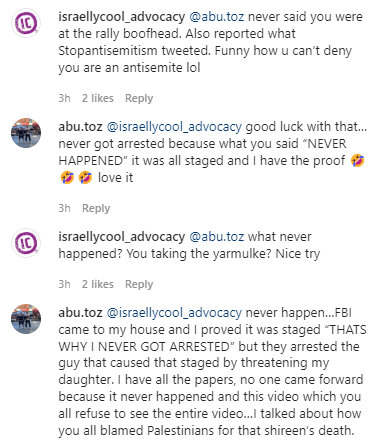Click @abu.toz mention in first comment
Image resolution: width=378 pixels, height=447 pixels.
coord(217,17)
